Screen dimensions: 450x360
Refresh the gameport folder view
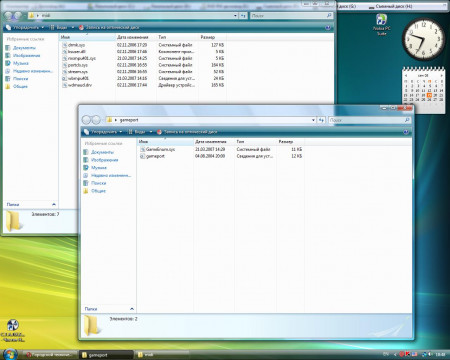321,120
